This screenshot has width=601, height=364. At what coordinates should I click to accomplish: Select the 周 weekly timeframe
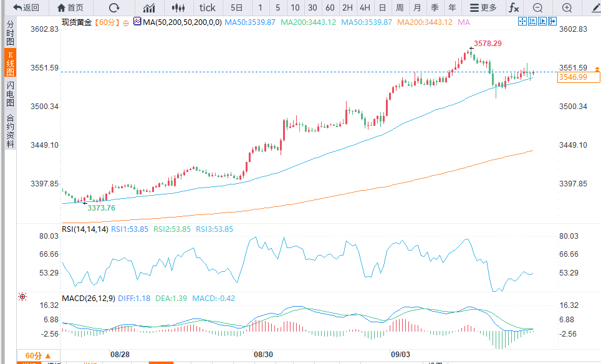pyautogui.click(x=400, y=7)
